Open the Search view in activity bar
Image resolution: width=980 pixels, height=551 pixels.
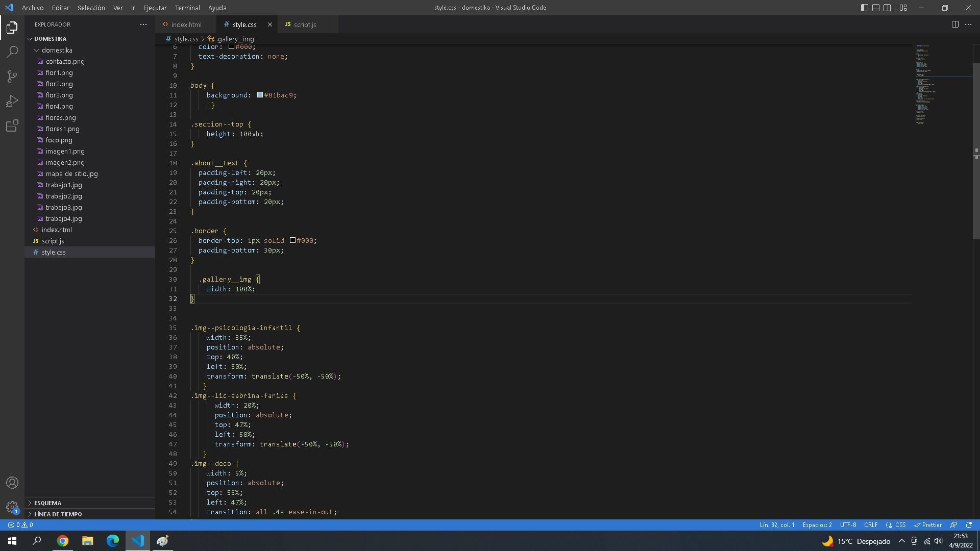click(x=12, y=52)
